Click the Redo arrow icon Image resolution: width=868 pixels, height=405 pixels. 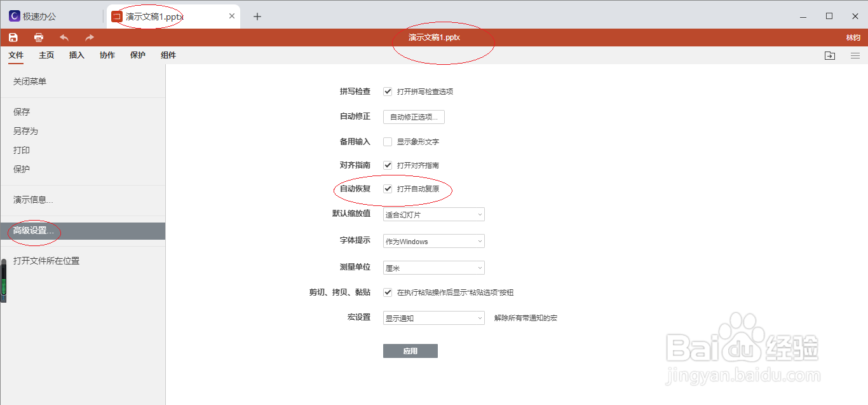[88, 38]
